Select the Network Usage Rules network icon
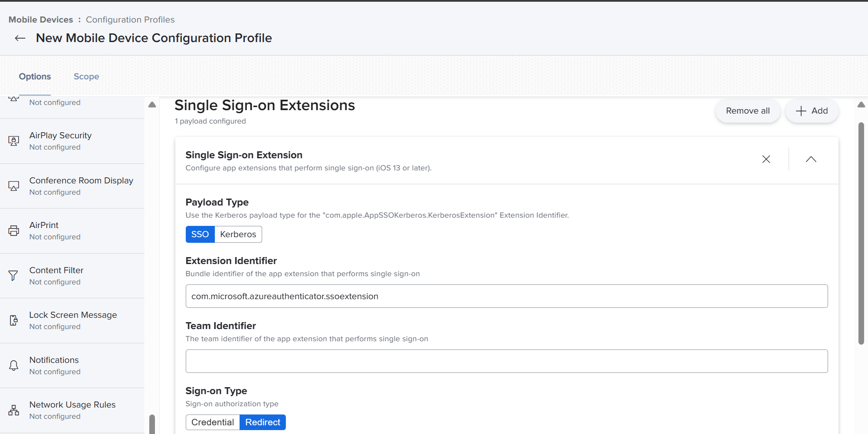 pyautogui.click(x=13, y=410)
